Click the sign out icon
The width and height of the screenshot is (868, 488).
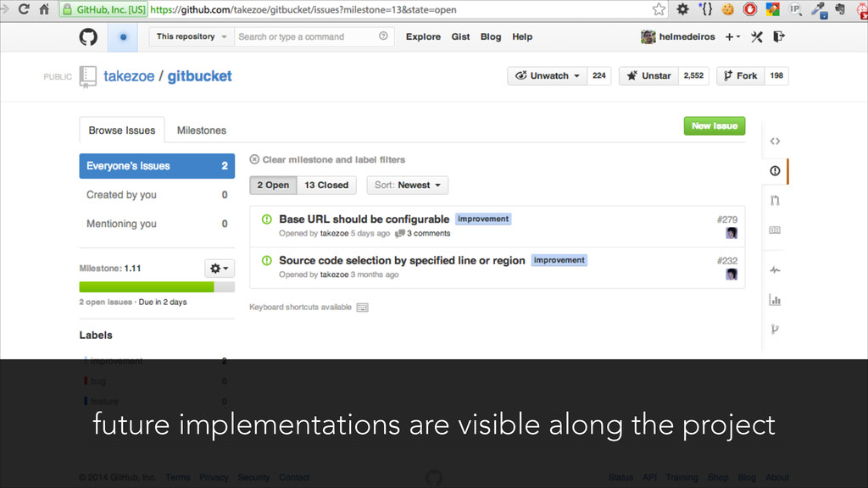(779, 36)
